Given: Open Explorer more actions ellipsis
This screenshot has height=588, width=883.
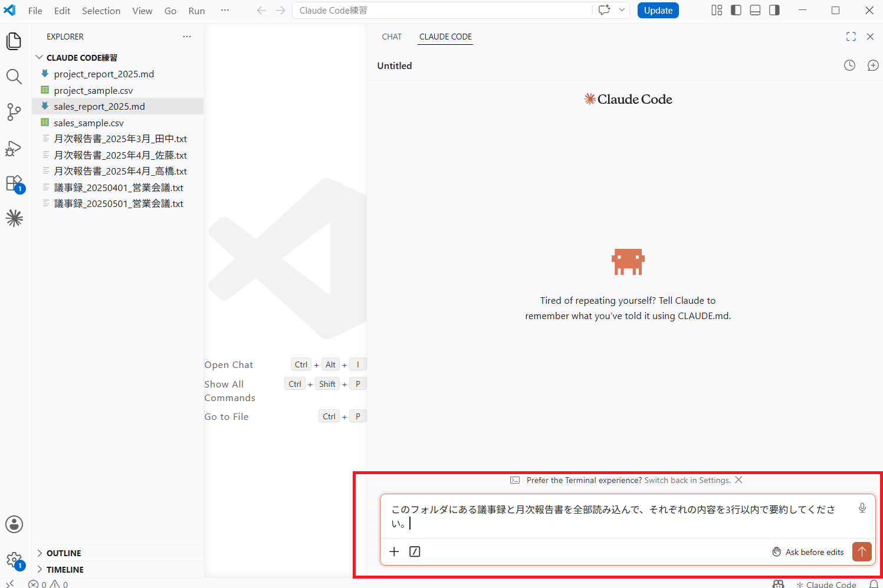Looking at the screenshot, I should click(187, 37).
